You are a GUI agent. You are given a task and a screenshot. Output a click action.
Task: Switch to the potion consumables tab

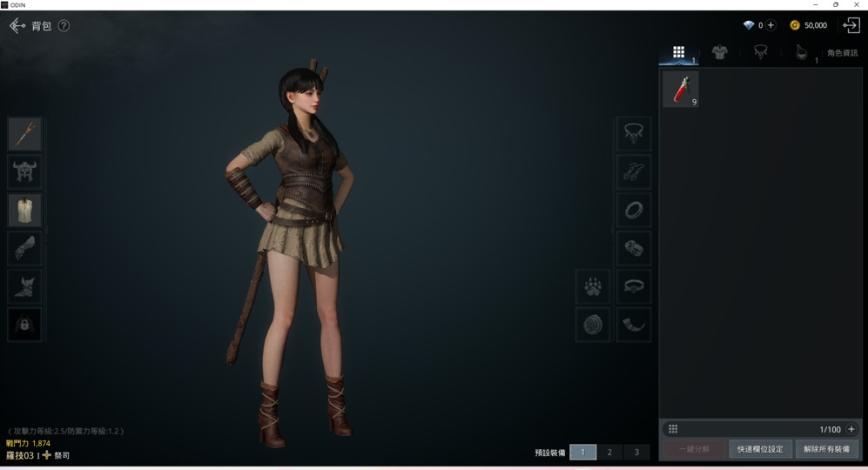point(802,52)
